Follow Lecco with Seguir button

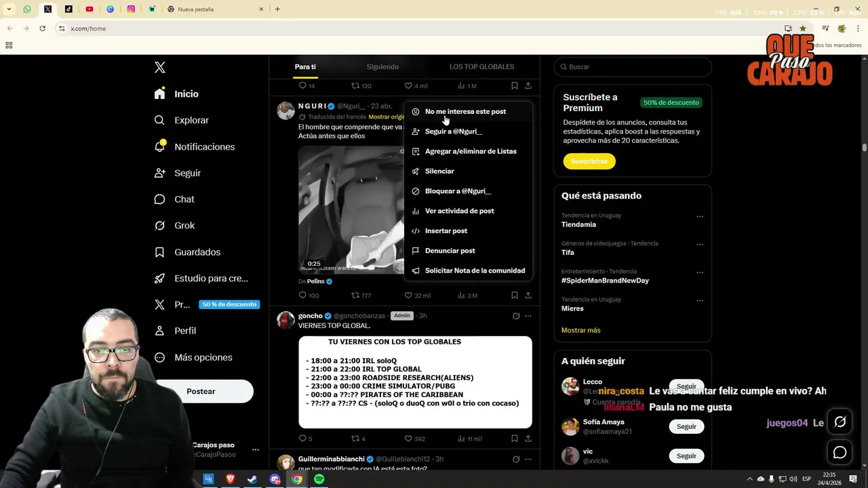(686, 386)
